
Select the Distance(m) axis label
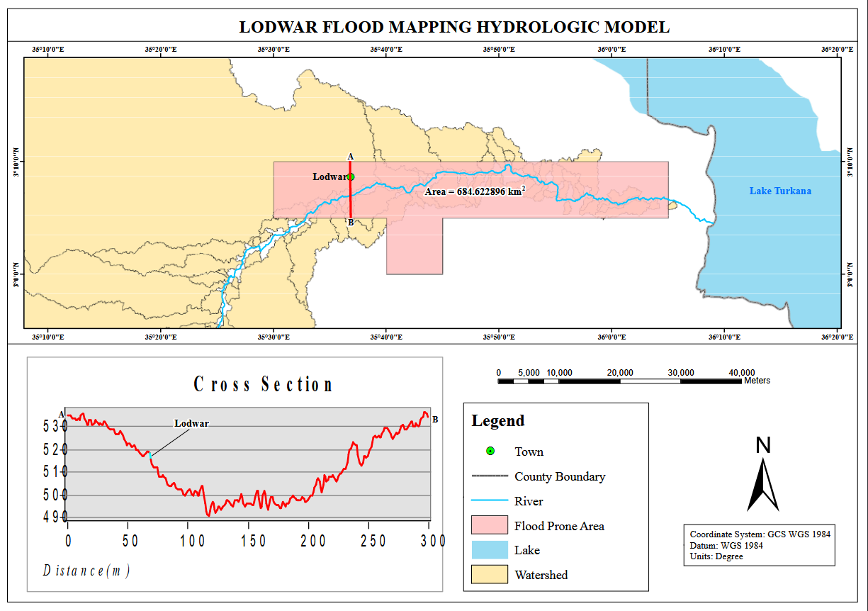click(86, 570)
